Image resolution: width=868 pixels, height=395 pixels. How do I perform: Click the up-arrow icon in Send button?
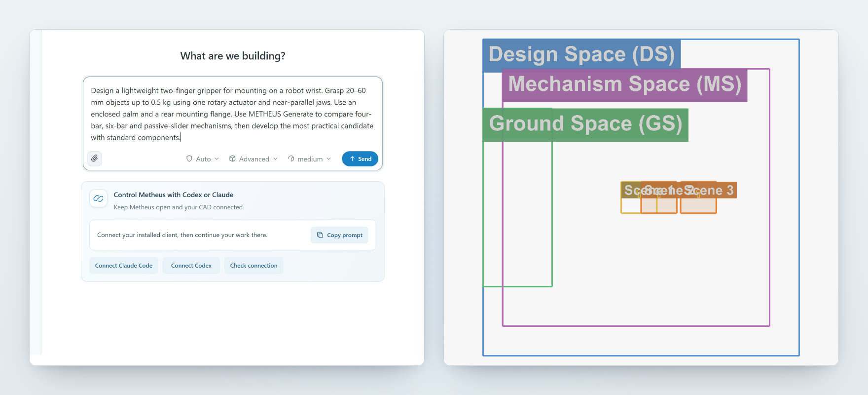click(352, 158)
